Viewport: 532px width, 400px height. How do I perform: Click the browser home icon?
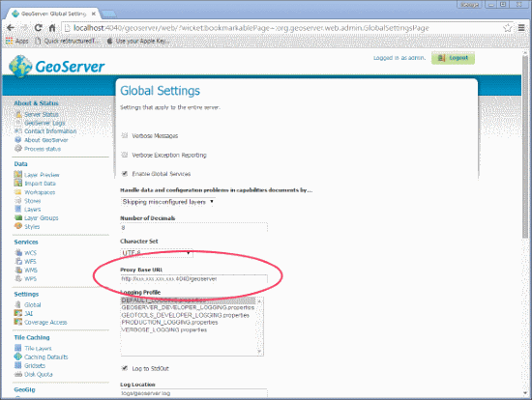52,28
